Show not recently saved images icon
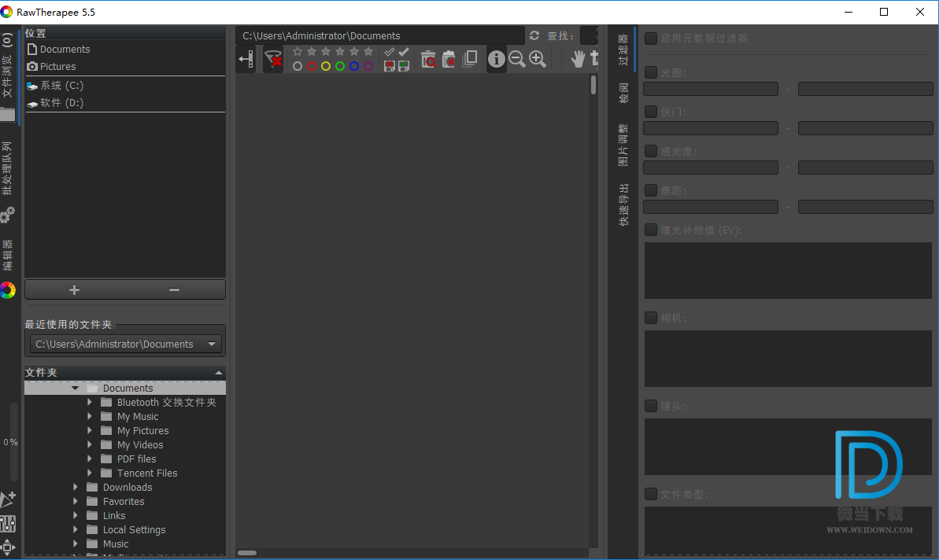 (390, 66)
